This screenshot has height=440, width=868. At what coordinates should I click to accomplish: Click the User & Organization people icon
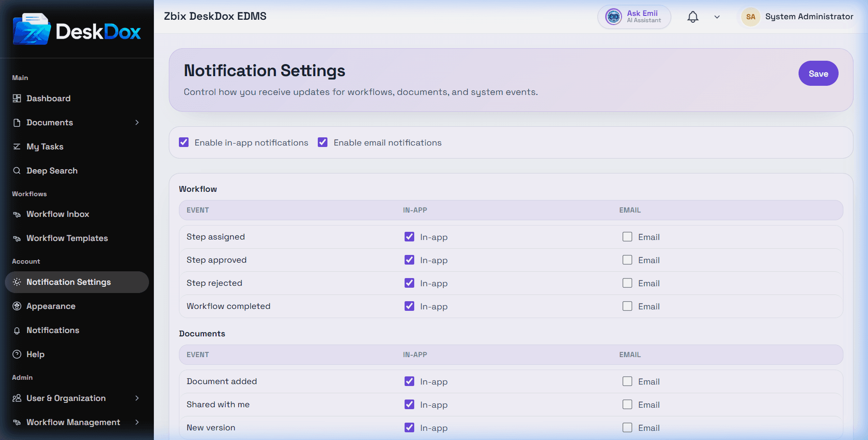pos(17,398)
